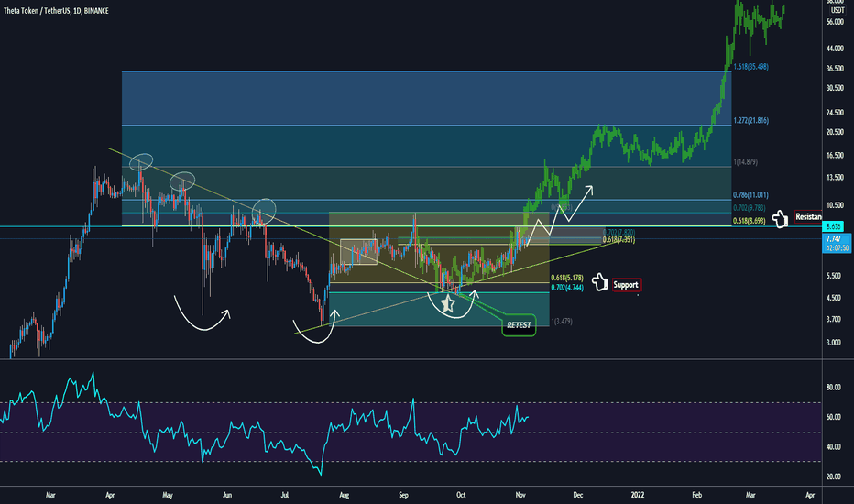The image size is (854, 504).
Task: Click 24.500 on the price axis
Action: tap(835, 113)
